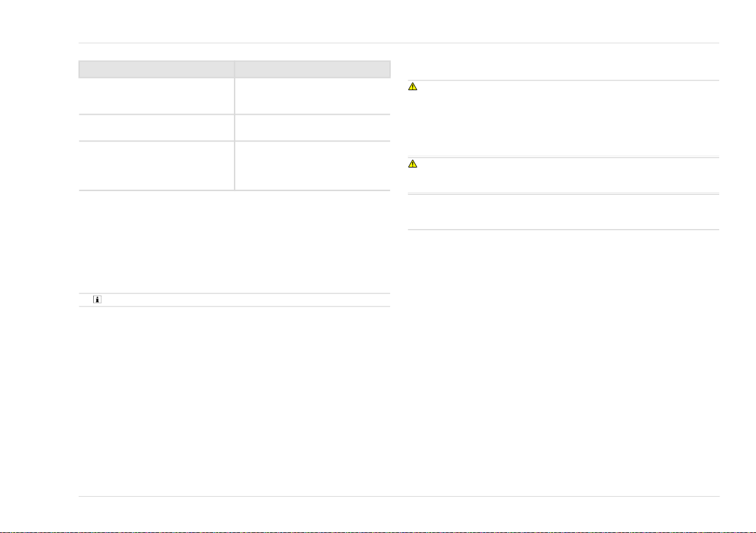Click the dashed strip at screen bottom
756x533 pixels.
tap(378, 532)
